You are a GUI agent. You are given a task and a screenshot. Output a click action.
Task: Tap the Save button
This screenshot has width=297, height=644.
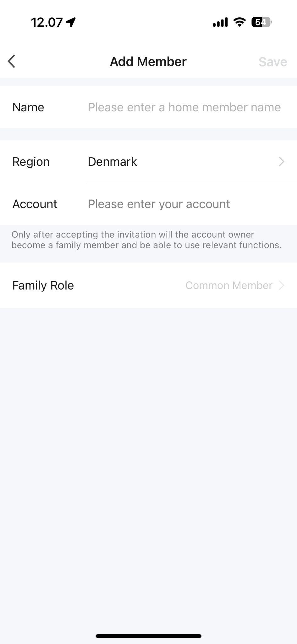[x=273, y=62]
